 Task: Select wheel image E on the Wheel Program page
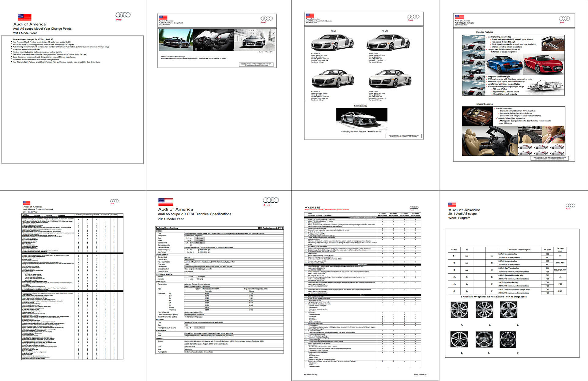point(484,339)
